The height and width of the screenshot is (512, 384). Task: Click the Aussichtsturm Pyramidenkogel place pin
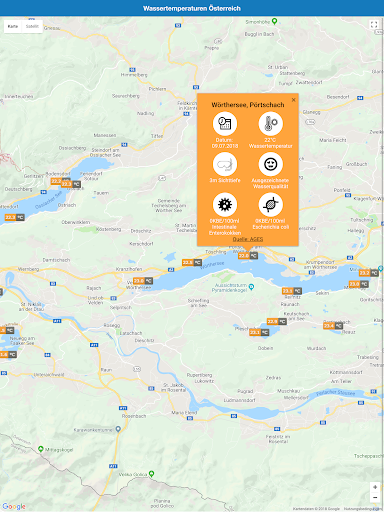(x=252, y=286)
